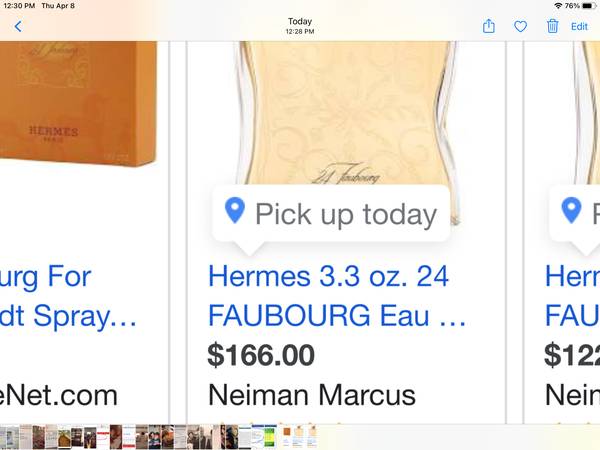This screenshot has width=600, height=450.
Task: Favorite this photo with the heart icon
Action: (520, 26)
